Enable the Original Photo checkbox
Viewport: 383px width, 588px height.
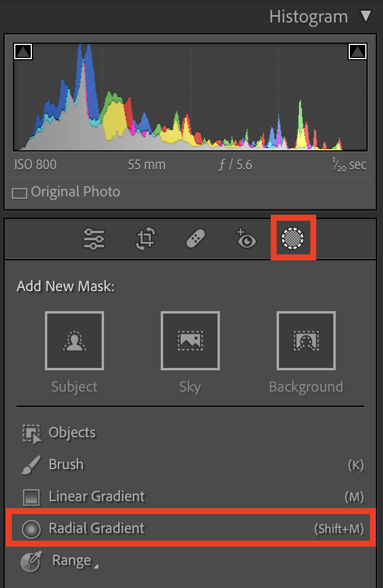tap(19, 192)
